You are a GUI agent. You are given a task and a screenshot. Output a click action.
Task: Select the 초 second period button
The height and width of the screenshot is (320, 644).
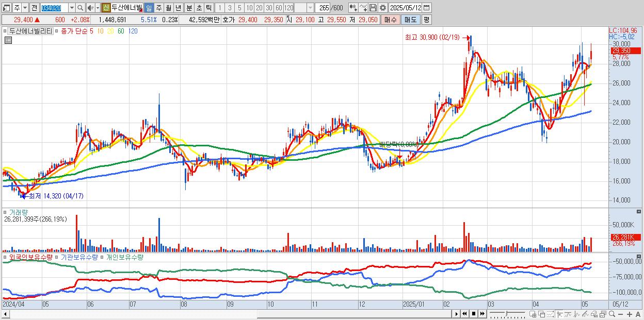tap(199, 8)
